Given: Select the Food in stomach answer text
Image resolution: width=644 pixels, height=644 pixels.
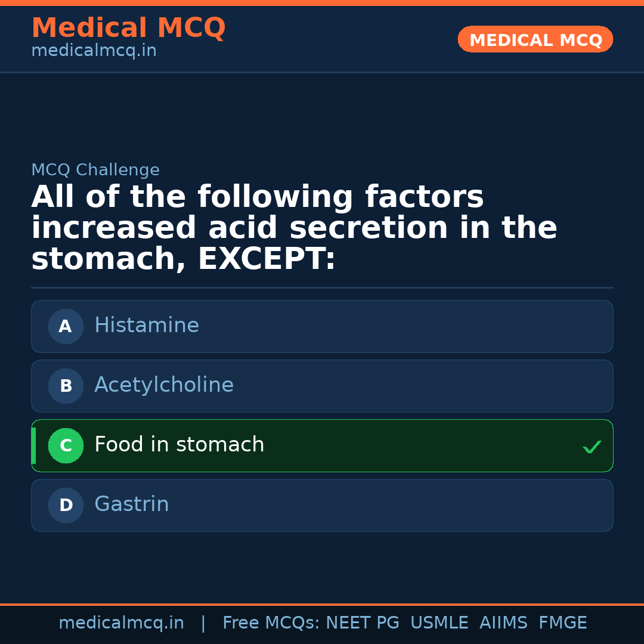Looking at the screenshot, I should click(179, 445).
